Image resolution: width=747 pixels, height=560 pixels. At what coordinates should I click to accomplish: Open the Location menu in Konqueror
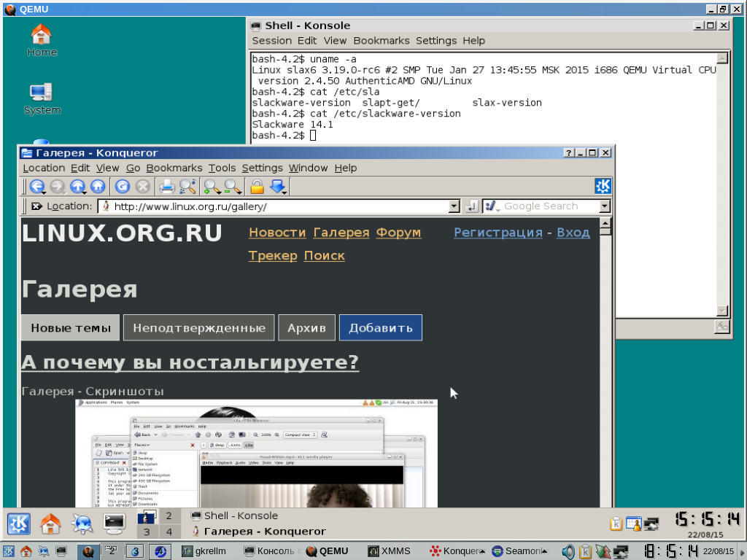point(44,168)
